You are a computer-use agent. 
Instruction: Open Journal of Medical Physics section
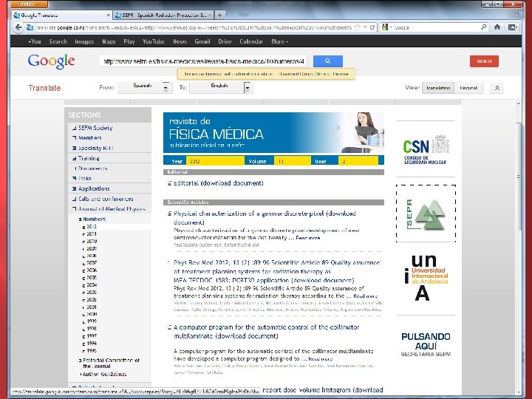tap(112, 209)
